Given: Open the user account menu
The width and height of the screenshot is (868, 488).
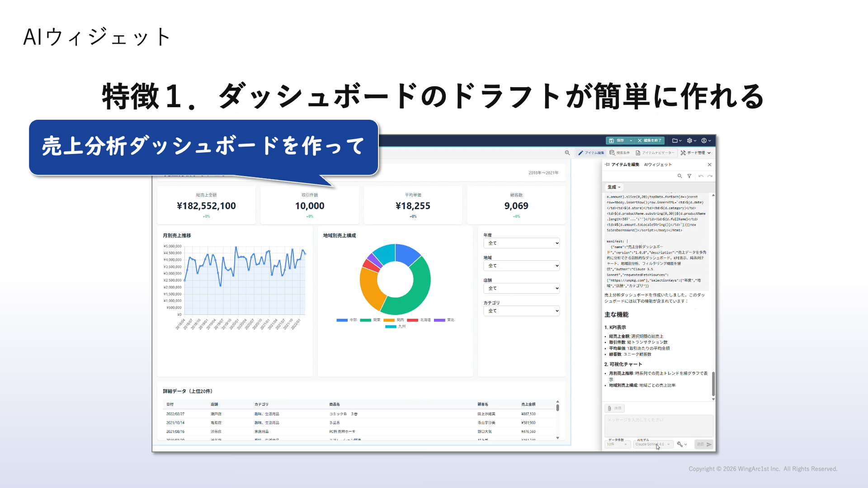Looking at the screenshot, I should 706,141.
